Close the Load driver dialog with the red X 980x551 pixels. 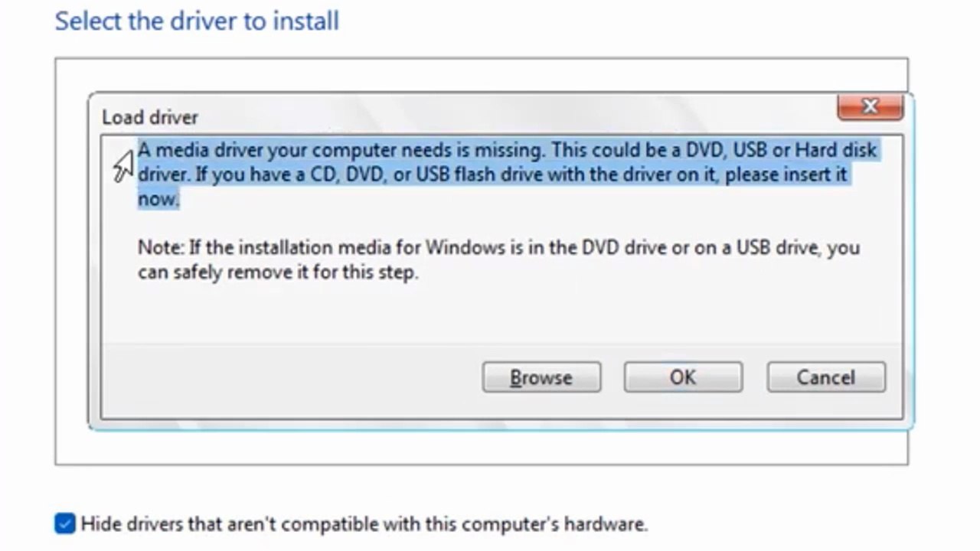(x=870, y=107)
